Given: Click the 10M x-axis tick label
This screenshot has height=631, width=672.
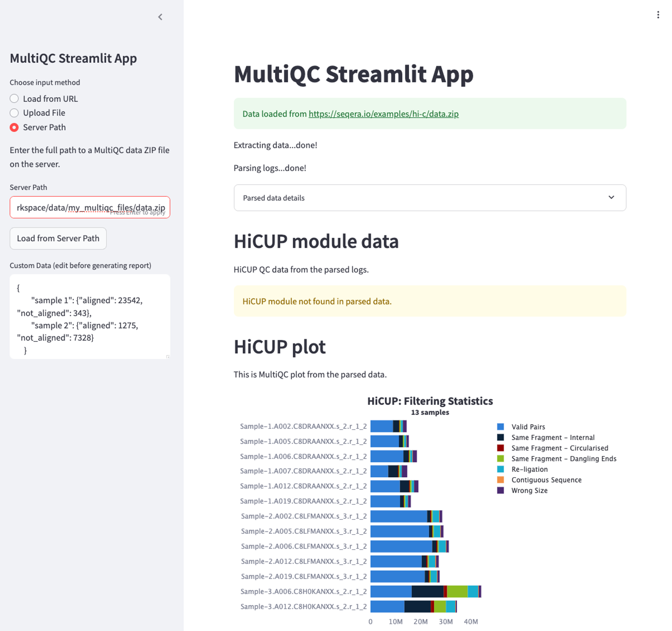Looking at the screenshot, I should [x=396, y=622].
